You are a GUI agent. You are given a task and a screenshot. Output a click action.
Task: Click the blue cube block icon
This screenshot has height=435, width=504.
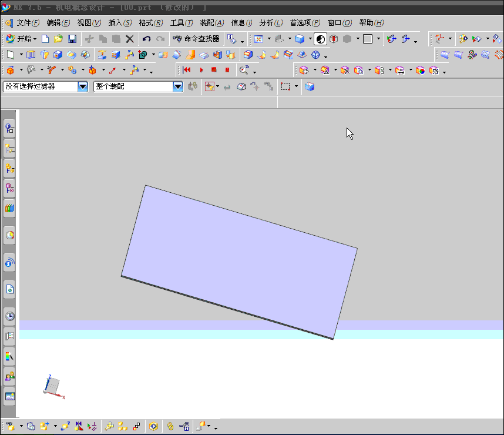click(58, 55)
